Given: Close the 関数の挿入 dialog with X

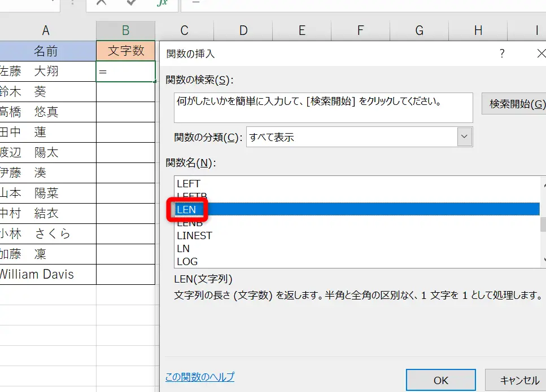Looking at the screenshot, I should (541, 54).
